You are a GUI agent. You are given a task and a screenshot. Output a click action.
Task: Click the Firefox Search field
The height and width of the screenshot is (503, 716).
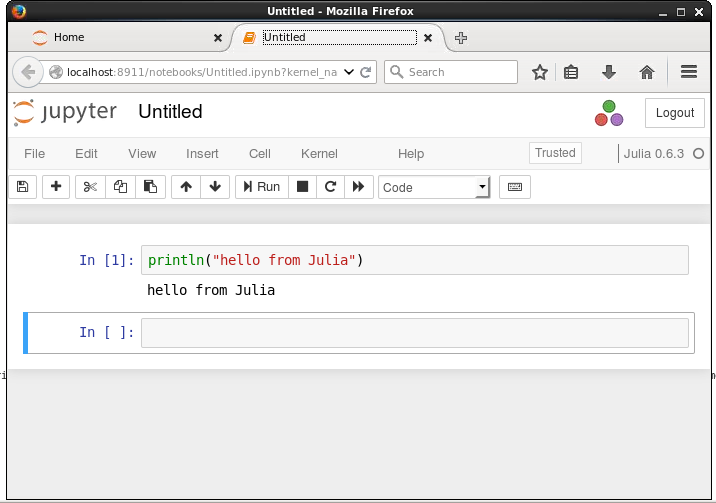pos(451,72)
